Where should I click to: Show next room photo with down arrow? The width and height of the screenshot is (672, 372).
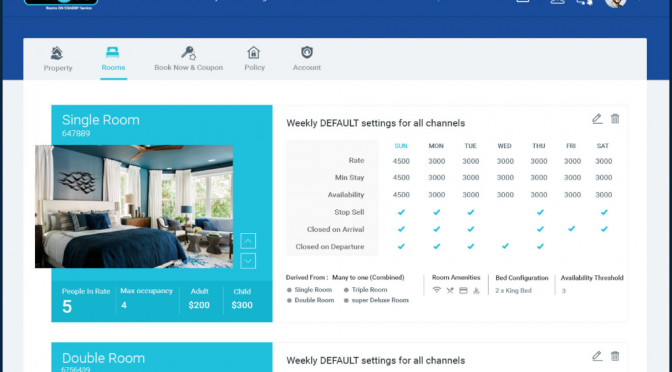pos(248,261)
